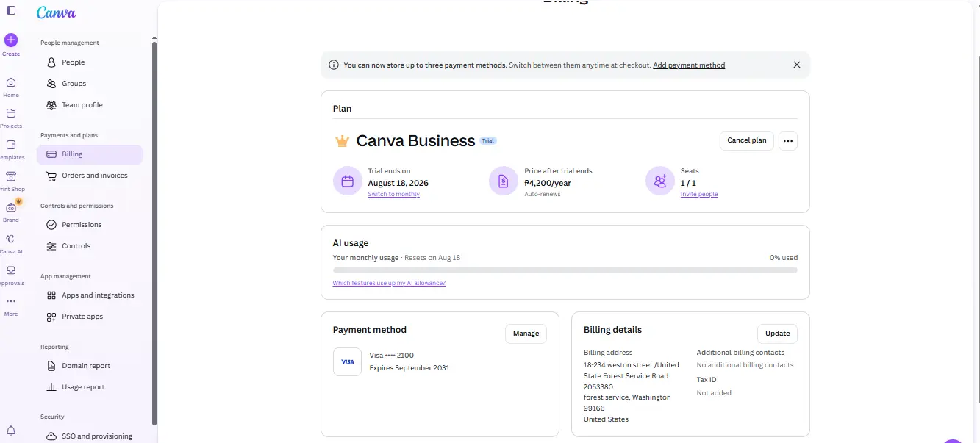Screen dimensions: 980x443
Task: Click the 0% used label
Action: point(784,258)
